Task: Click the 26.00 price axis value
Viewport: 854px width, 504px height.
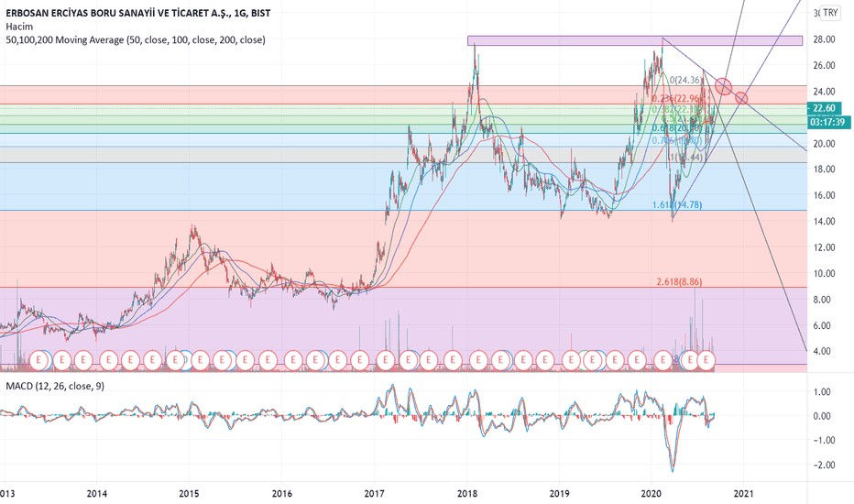Action: (824, 65)
